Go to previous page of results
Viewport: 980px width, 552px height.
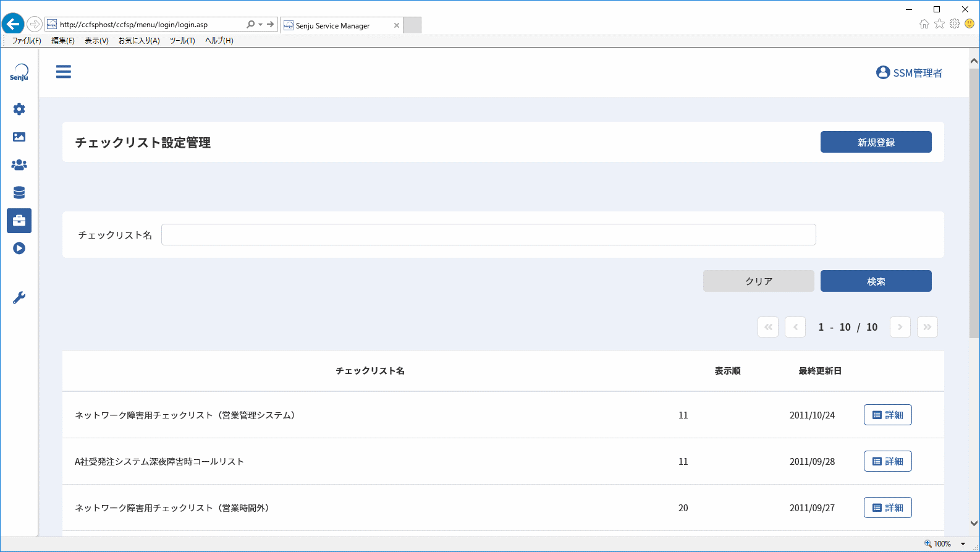point(795,327)
